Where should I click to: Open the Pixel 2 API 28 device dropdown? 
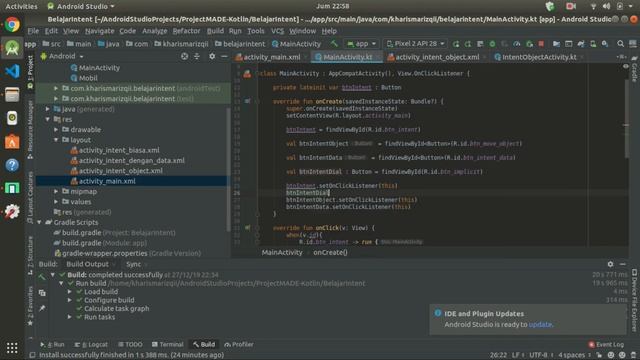point(415,44)
